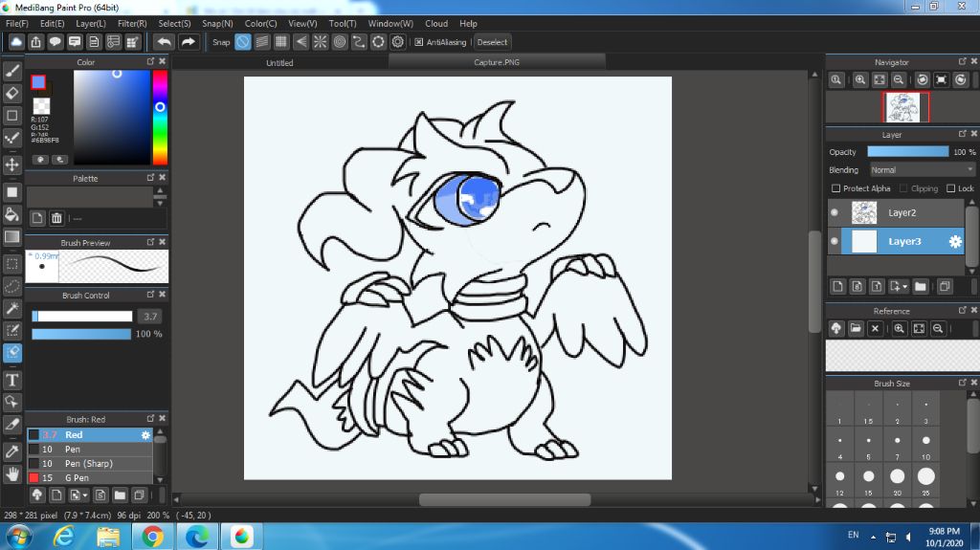The image size is (980, 550).
Task: Pick the foreground color swatch
Action: tap(38, 82)
